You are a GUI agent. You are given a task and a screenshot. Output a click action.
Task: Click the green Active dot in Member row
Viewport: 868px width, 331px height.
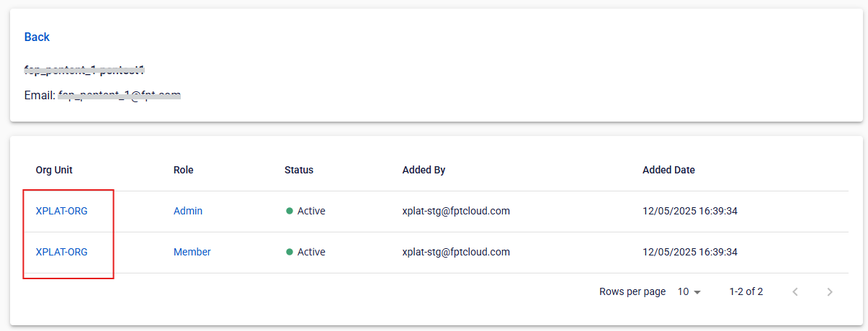tap(290, 252)
